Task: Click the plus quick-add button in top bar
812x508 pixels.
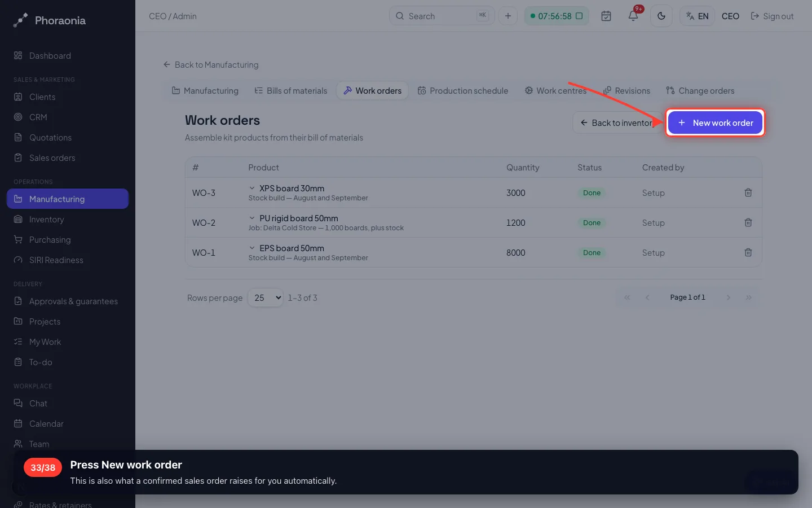Action: click(x=507, y=16)
